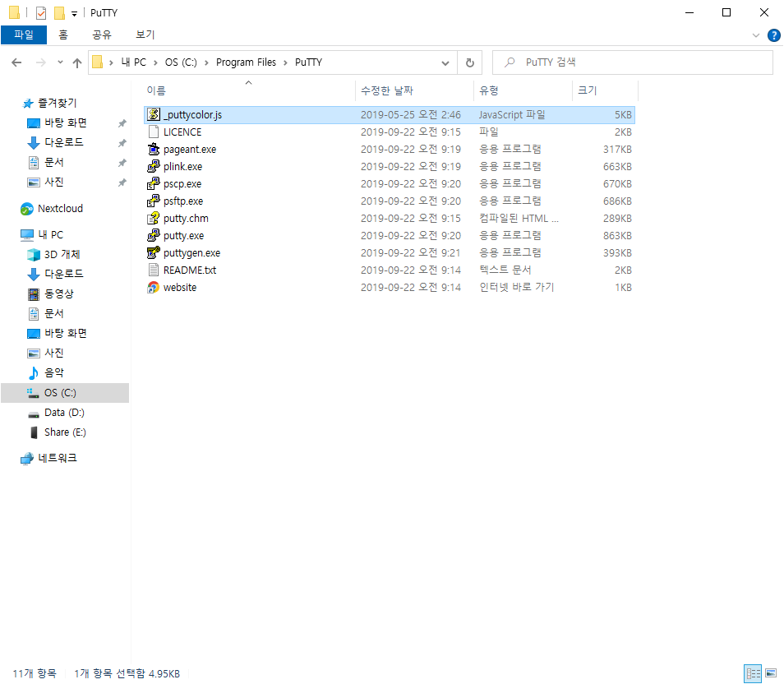Viewport: 784px width, 684px height.
Task: Go back with the back arrow
Action: [16, 62]
